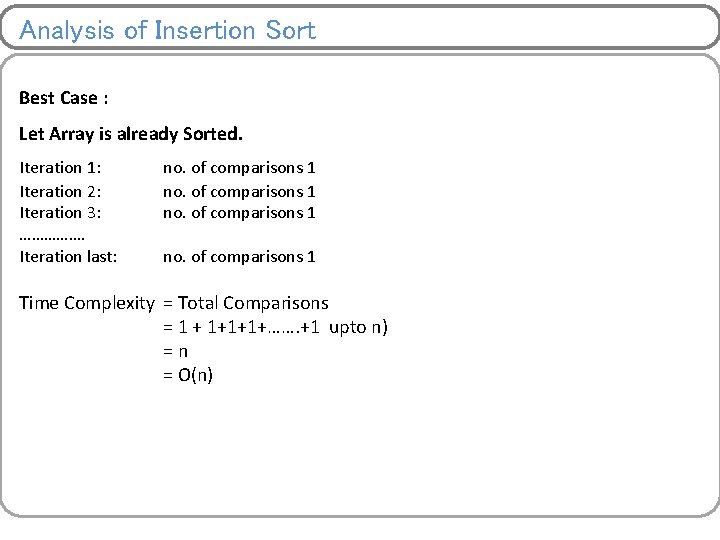720x540 pixels.
Task: Click the text Let Array is already Sorted
Action: [130, 133]
